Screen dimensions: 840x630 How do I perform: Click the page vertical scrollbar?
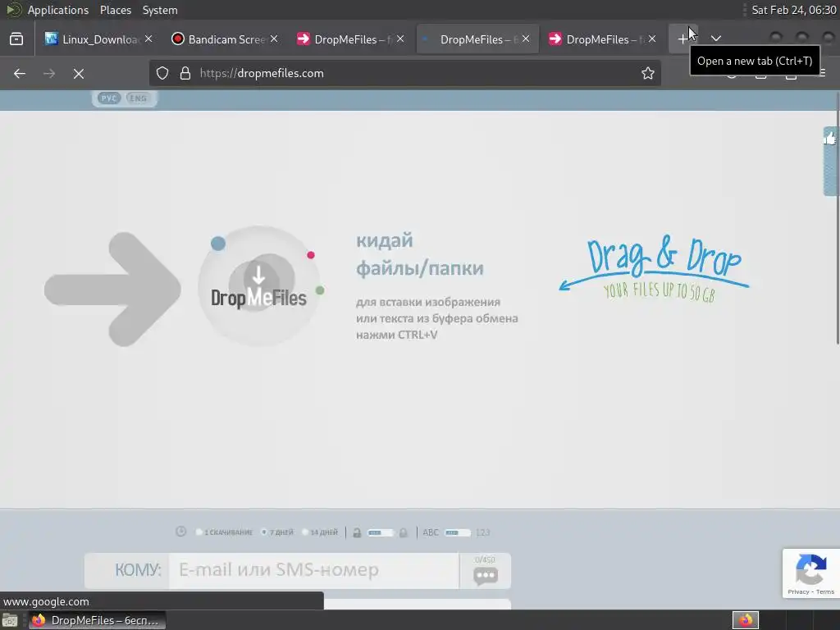coord(838,220)
